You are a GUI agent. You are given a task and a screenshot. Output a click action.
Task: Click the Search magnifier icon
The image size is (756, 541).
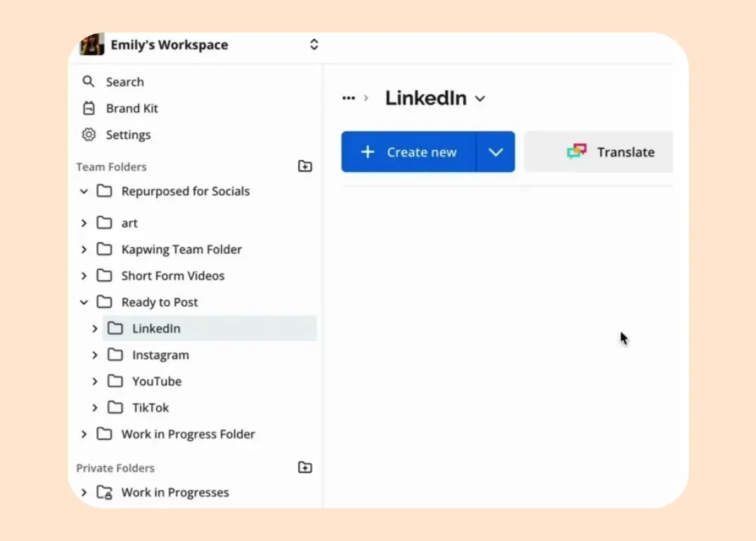coord(88,81)
